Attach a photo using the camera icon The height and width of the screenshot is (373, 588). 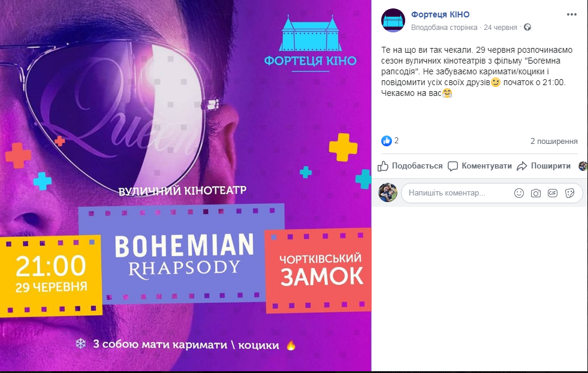(x=536, y=193)
